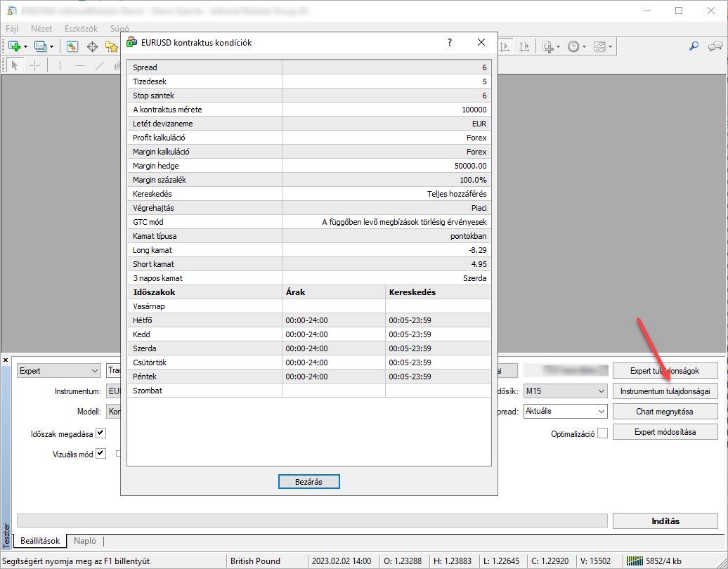This screenshot has width=728, height=569.
Task: Select the Margin hedge value 50000.00
Action: (471, 166)
